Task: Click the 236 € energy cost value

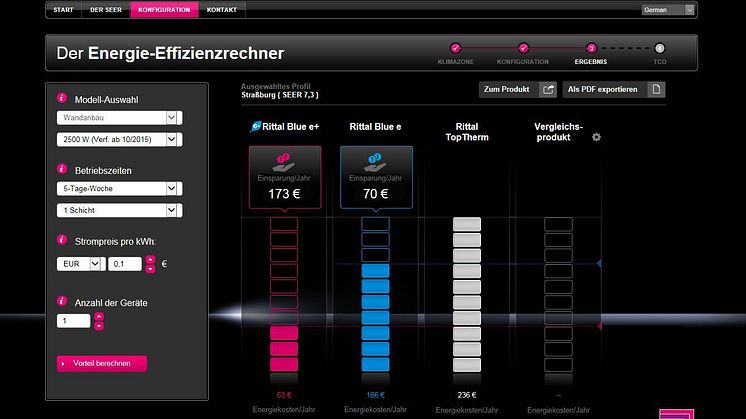Action: [x=467, y=395]
